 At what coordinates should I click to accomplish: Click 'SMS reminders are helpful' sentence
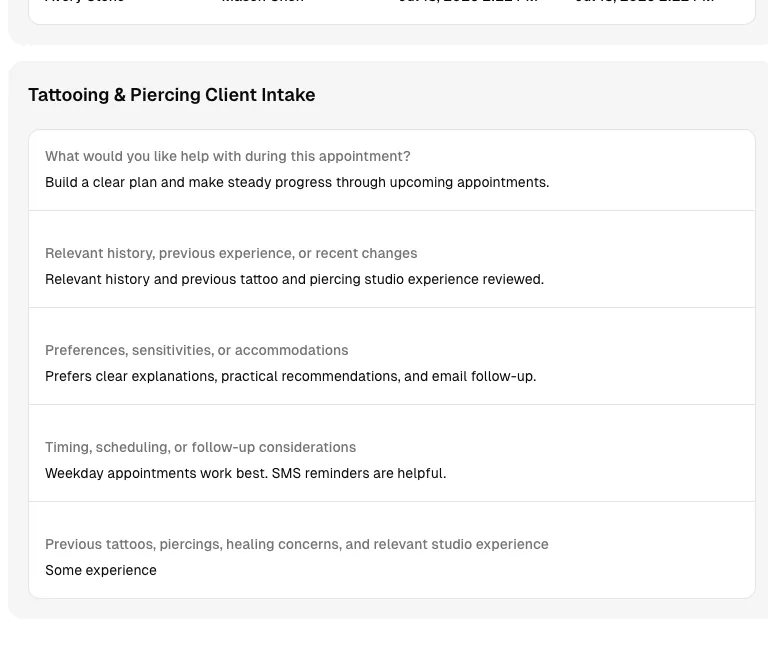point(359,473)
